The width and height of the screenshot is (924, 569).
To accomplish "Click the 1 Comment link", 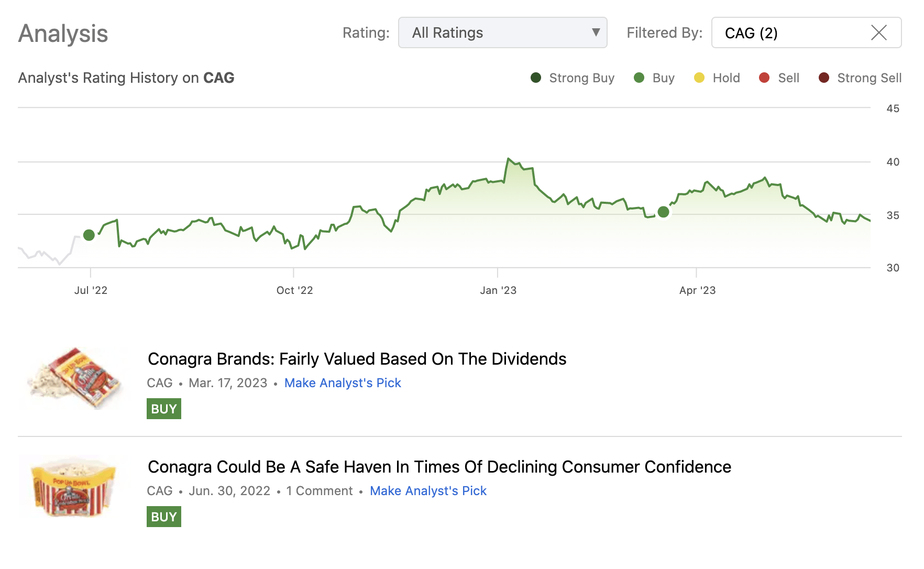I will pyautogui.click(x=320, y=491).
